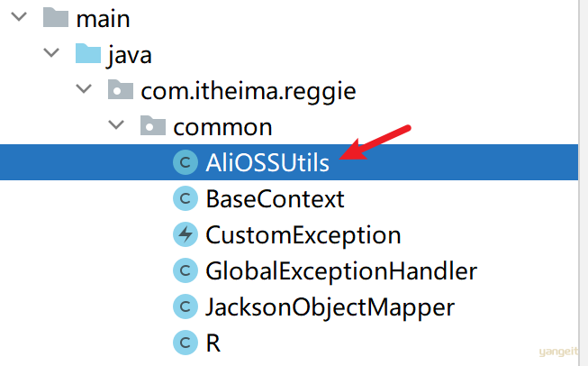Screen dimensions: 588x366
Task: Collapse the java folder chevron
Action: coord(51,52)
